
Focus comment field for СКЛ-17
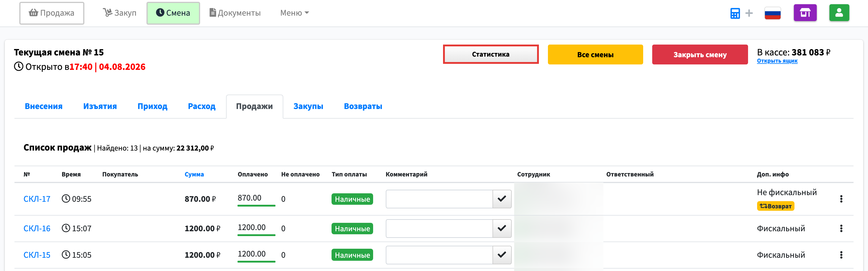point(439,199)
